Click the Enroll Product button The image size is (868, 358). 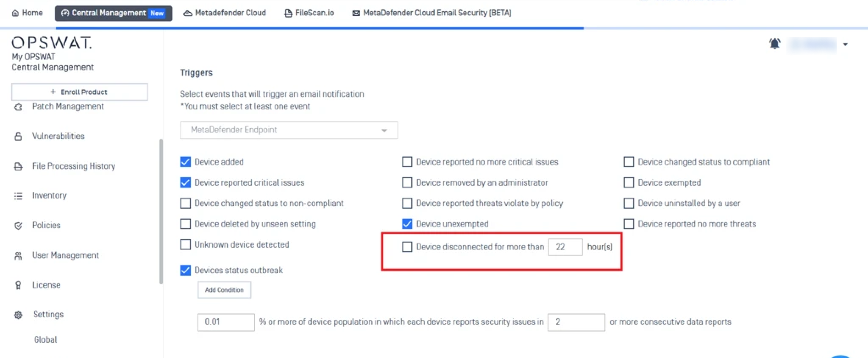[79, 92]
